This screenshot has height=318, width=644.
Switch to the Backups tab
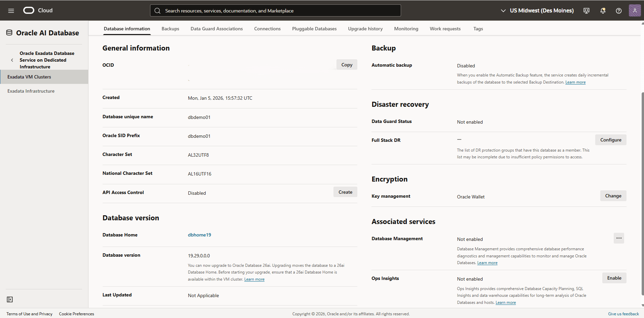(170, 29)
